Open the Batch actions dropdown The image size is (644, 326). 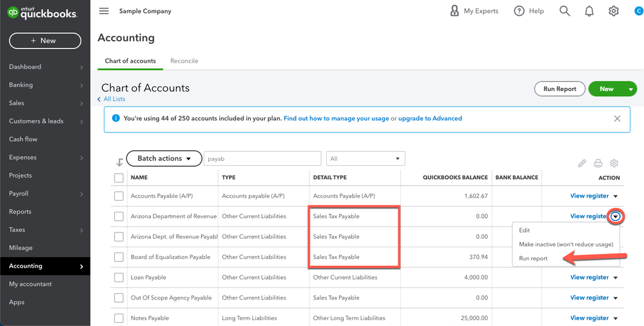[x=164, y=158]
